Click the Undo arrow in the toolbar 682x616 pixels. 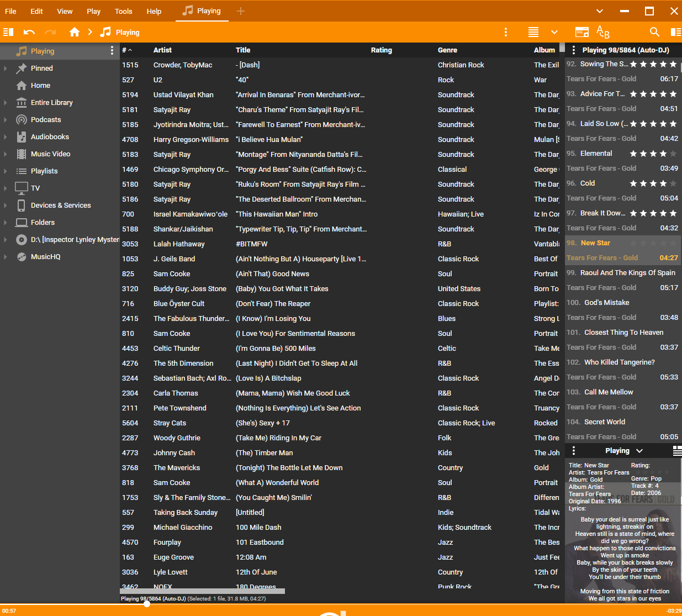(x=29, y=32)
